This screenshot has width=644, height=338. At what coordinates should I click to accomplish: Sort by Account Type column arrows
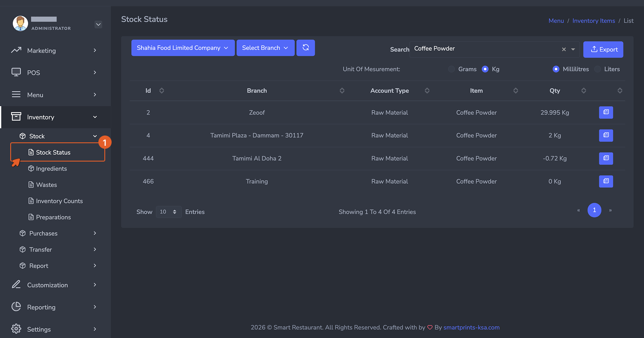coord(427,91)
